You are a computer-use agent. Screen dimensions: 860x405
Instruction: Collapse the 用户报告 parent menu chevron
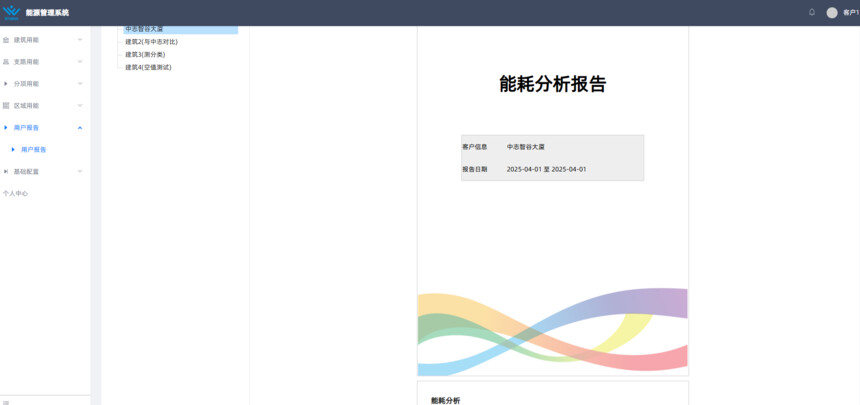pyautogui.click(x=80, y=128)
